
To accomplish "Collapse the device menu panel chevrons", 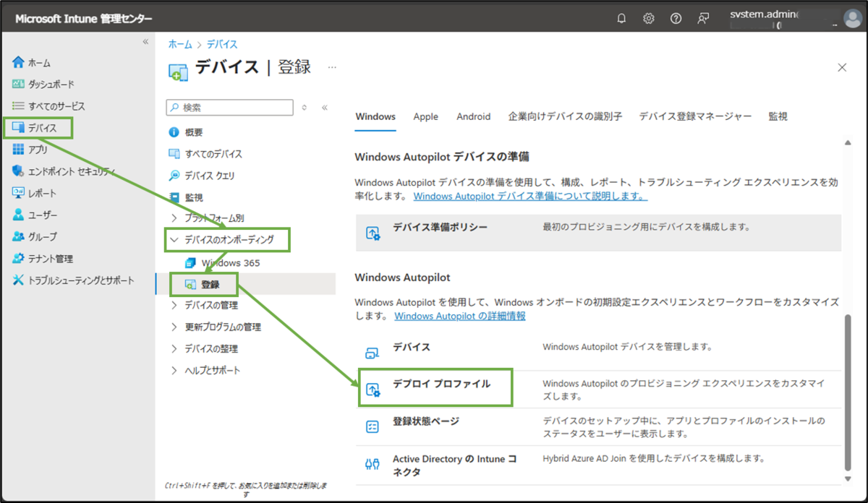I will (325, 108).
